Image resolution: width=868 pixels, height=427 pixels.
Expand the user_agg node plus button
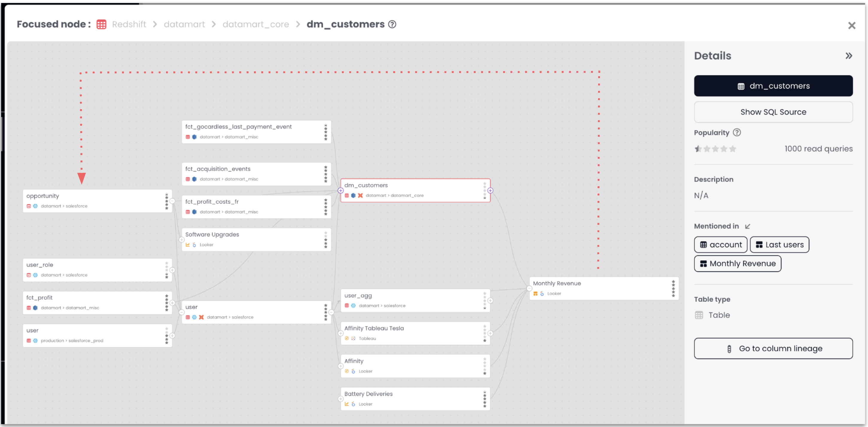490,301
